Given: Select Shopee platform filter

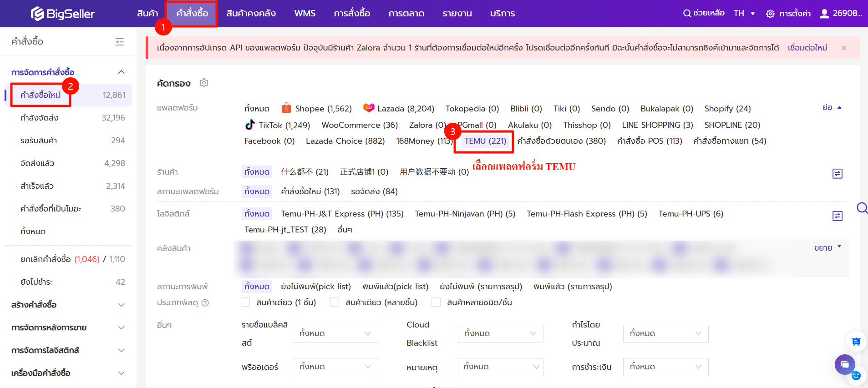Looking at the screenshot, I should (x=317, y=109).
